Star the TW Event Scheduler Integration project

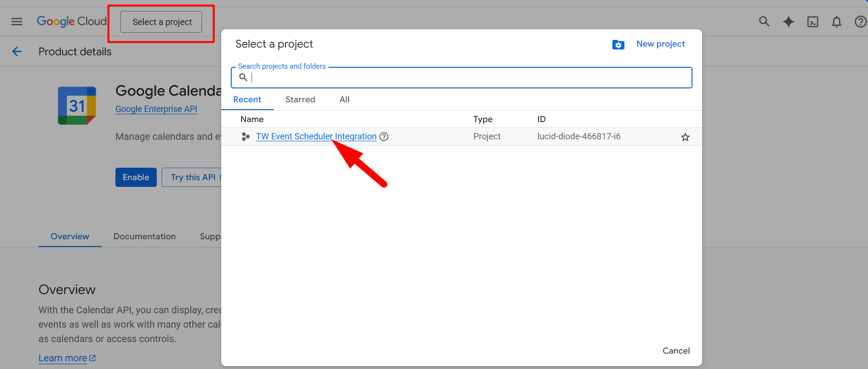[685, 137]
